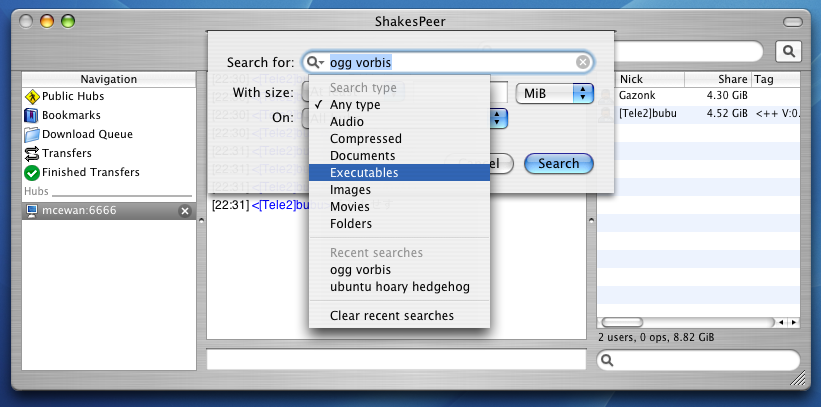This screenshot has width=821, height=407.
Task: Click the 4.52 GiB share value
Action: point(727,114)
